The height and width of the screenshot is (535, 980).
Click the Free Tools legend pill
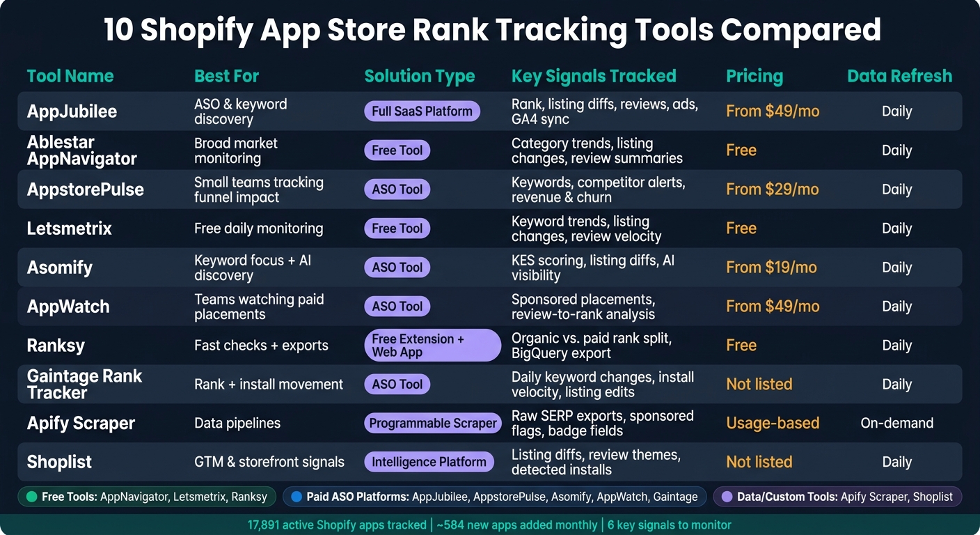coord(147,497)
